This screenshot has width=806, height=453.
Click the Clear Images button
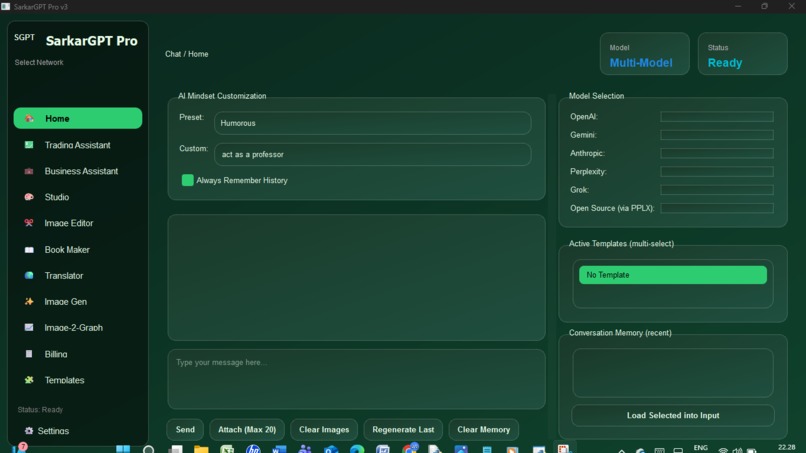point(324,429)
